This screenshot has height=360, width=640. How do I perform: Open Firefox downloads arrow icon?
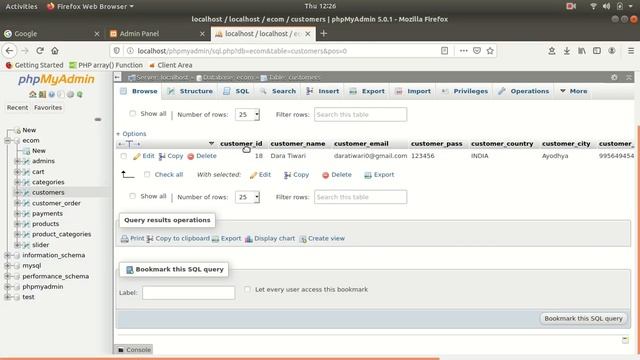[567, 51]
